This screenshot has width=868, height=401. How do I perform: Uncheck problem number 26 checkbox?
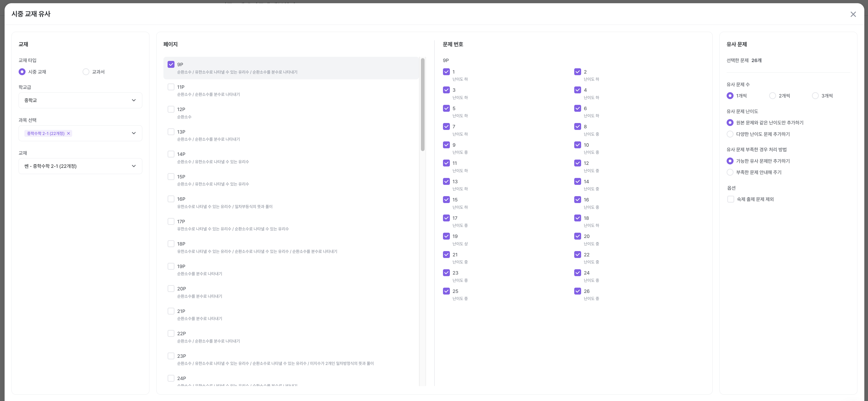pos(577,291)
